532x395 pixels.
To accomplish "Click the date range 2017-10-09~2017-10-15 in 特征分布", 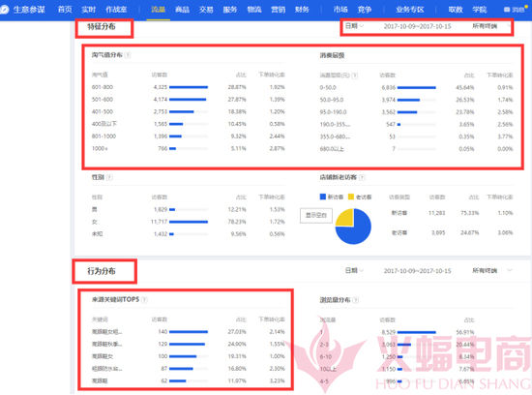I will 417,26.
